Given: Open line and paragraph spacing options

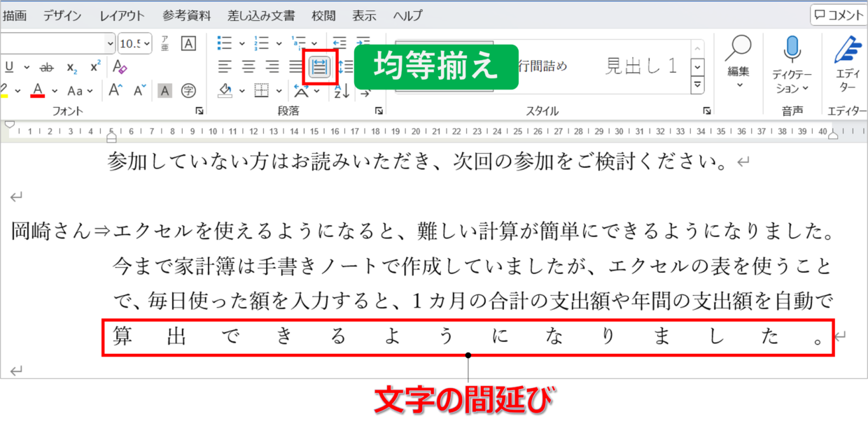Looking at the screenshot, I should (x=346, y=67).
